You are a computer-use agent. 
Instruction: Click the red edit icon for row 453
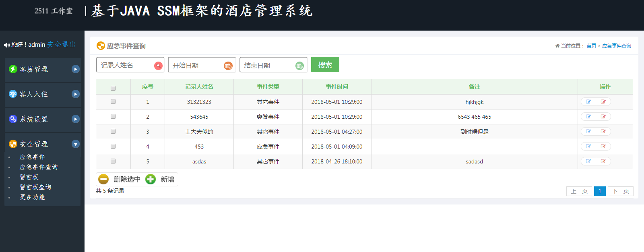pyautogui.click(x=603, y=147)
